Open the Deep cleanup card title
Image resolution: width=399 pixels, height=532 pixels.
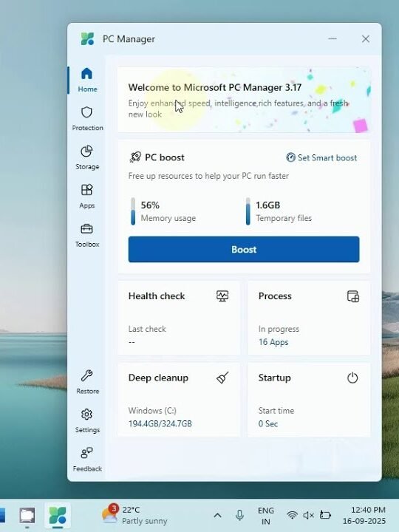coord(158,378)
